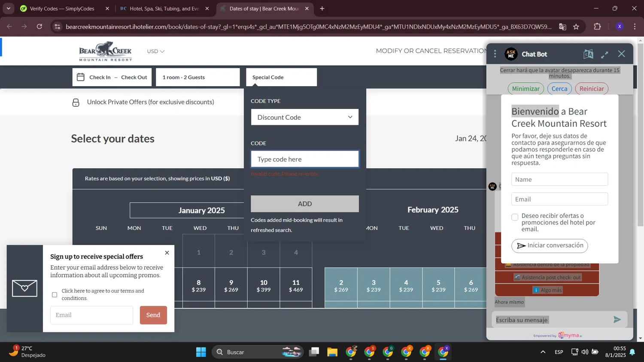This screenshot has width=644, height=362.
Task: Open the tab search dropdown arrow
Action: click(x=9, y=9)
